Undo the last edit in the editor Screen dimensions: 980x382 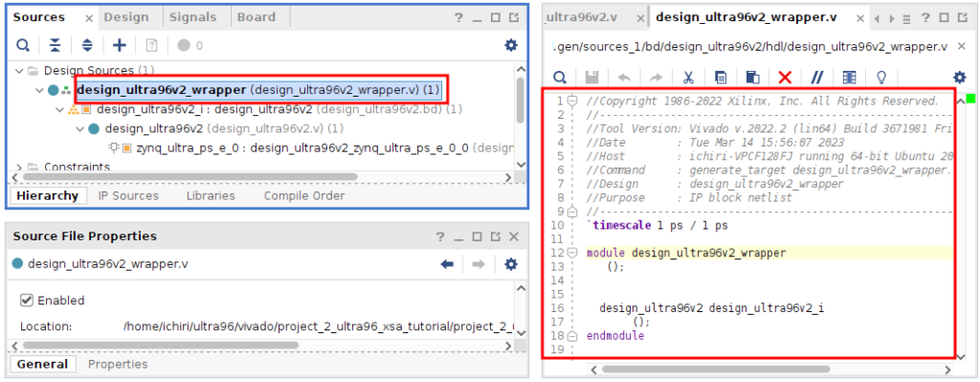click(624, 78)
